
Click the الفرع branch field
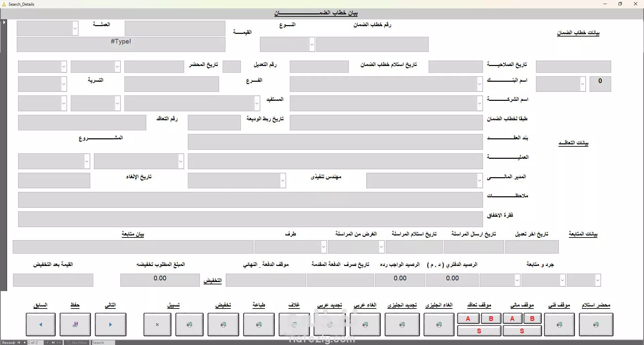[171, 84]
